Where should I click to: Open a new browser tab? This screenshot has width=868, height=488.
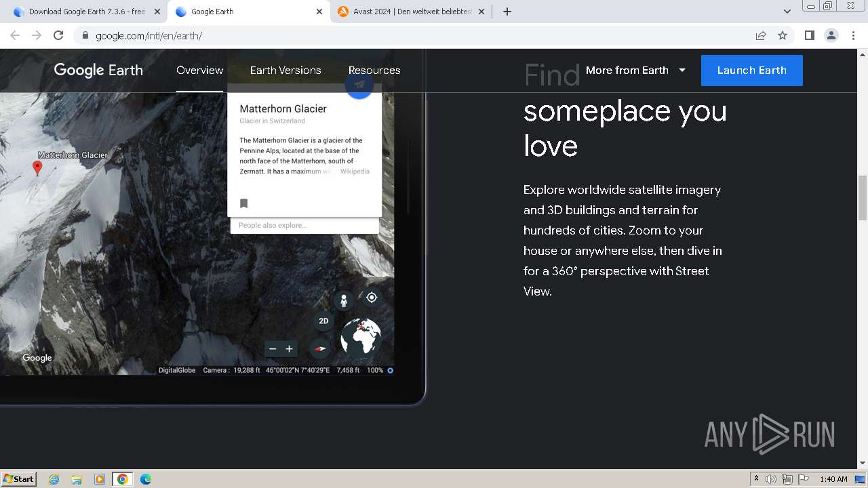tap(507, 12)
